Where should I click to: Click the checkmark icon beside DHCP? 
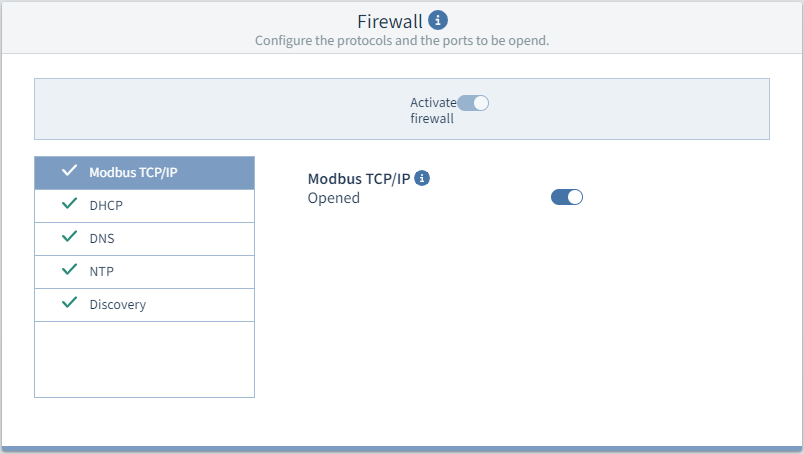pos(69,204)
